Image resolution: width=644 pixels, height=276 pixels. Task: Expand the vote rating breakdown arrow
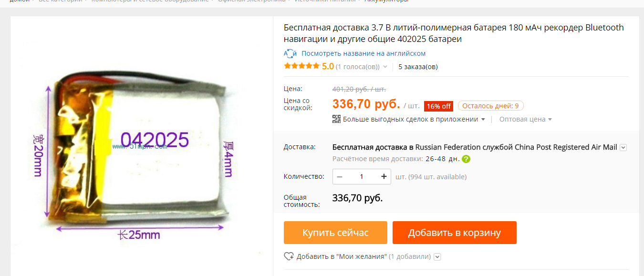point(385,67)
